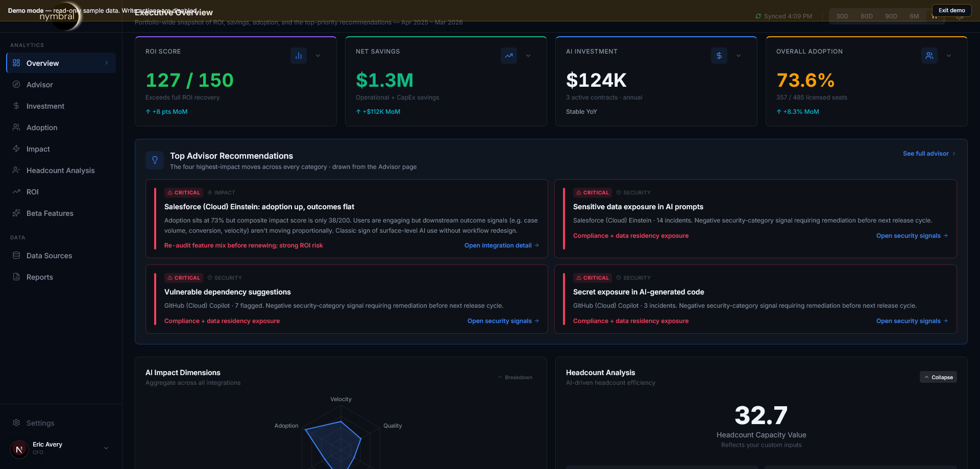The image size is (980, 469).
Task: Click the Eric Avery profile avatar
Action: click(19, 449)
